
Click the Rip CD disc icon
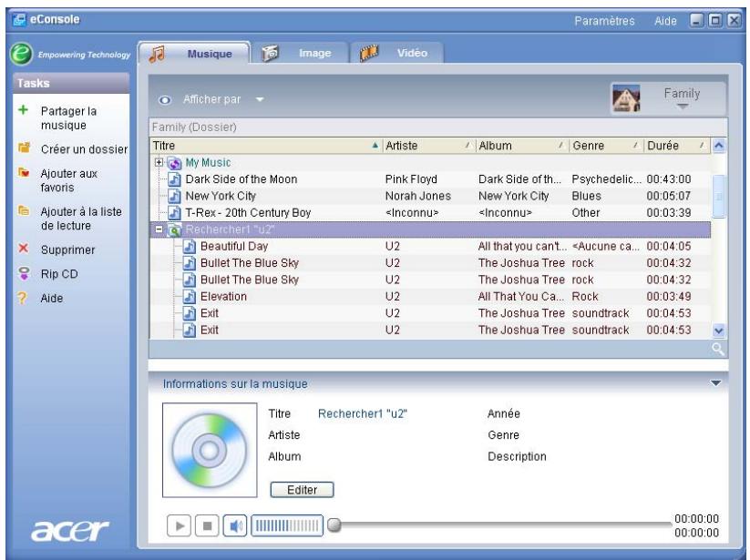(x=24, y=273)
